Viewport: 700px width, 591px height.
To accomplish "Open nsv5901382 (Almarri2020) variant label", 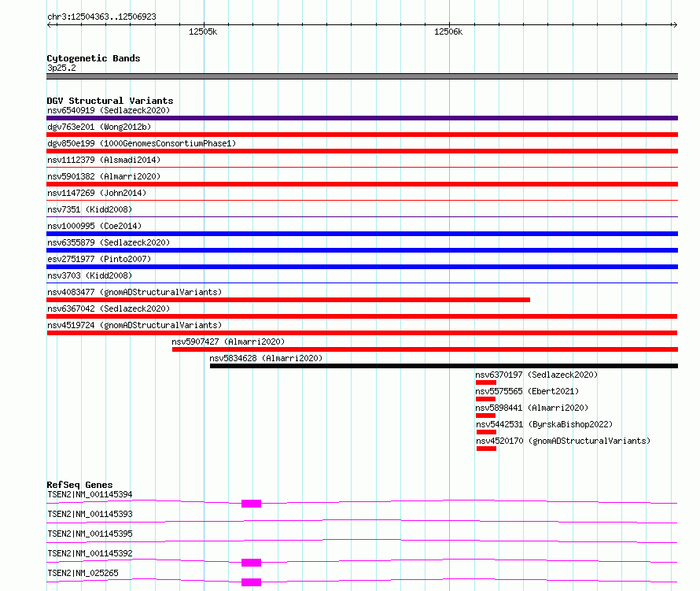I will (x=104, y=176).
